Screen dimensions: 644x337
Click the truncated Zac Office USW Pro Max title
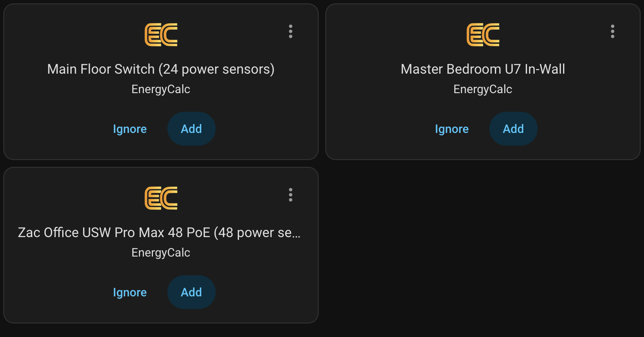point(159,232)
